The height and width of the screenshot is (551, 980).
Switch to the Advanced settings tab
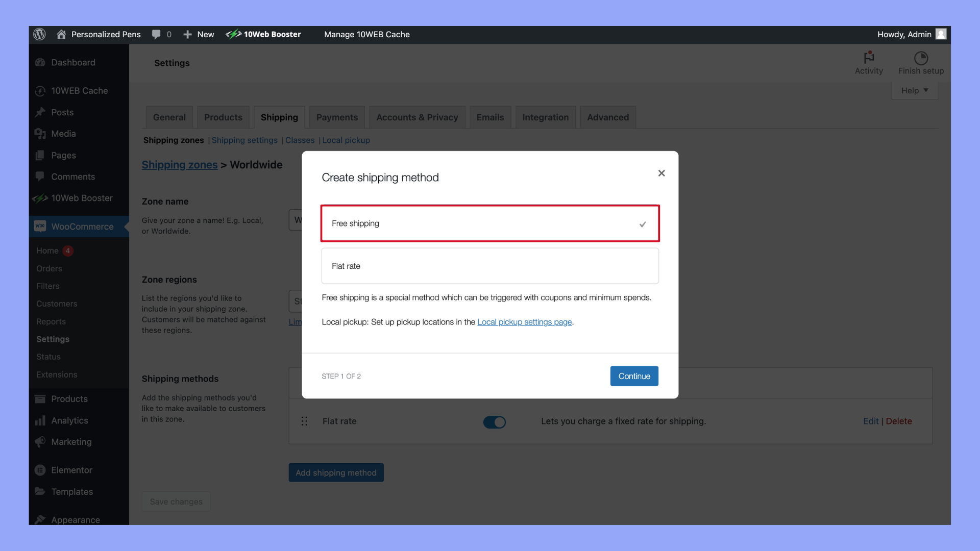[607, 117]
